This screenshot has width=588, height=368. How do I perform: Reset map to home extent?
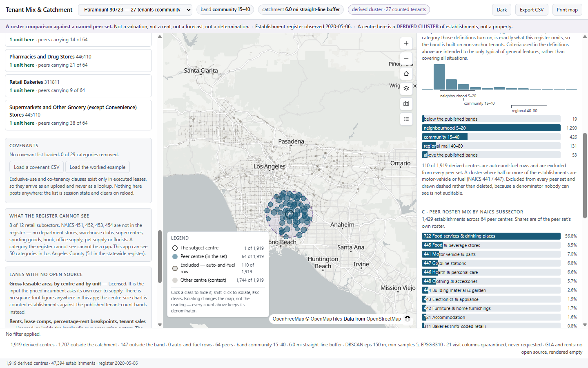(406, 74)
